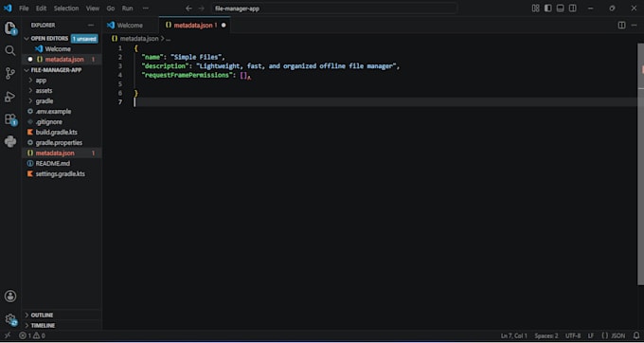Open the Run and Debug view
This screenshot has height=343, width=644.
pos(9,97)
